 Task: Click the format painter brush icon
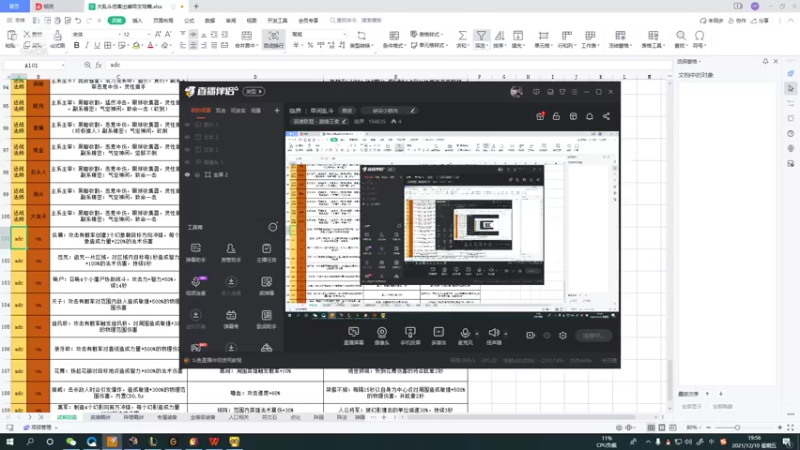tap(57, 36)
